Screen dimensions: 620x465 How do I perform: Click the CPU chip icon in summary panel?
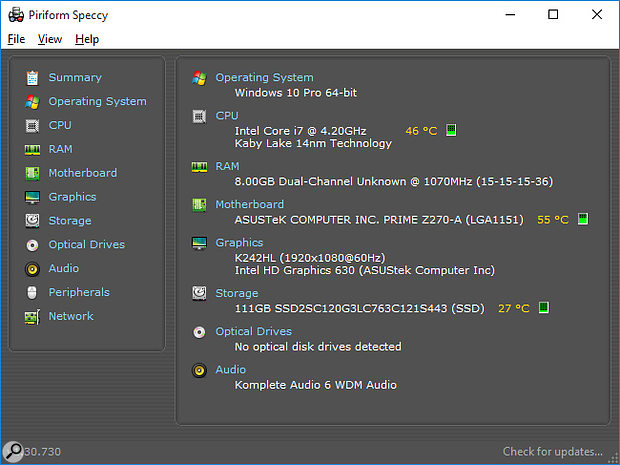(x=199, y=116)
